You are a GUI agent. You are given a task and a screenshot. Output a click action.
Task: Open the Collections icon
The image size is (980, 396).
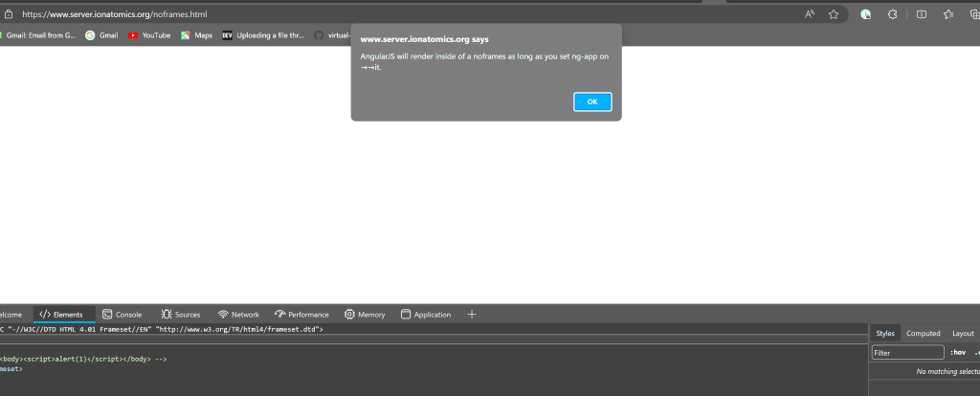click(973, 14)
